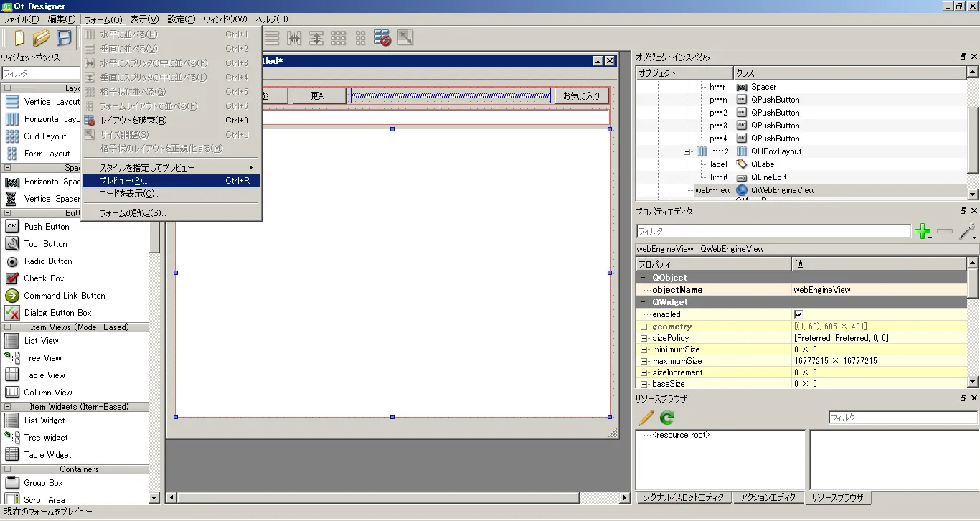Collapse the QObject property group
Screen dimensions: 980x521
(644, 278)
